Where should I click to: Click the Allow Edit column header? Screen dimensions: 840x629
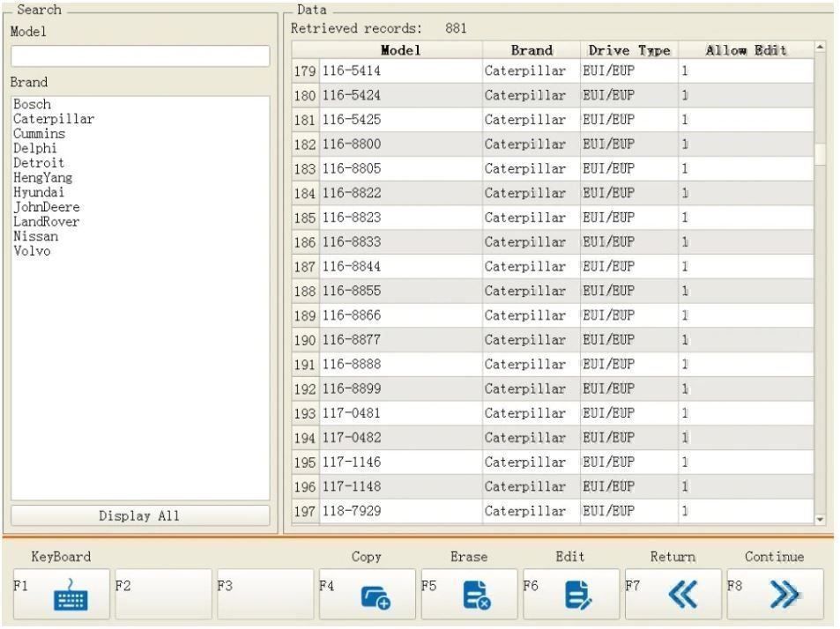pyautogui.click(x=747, y=50)
